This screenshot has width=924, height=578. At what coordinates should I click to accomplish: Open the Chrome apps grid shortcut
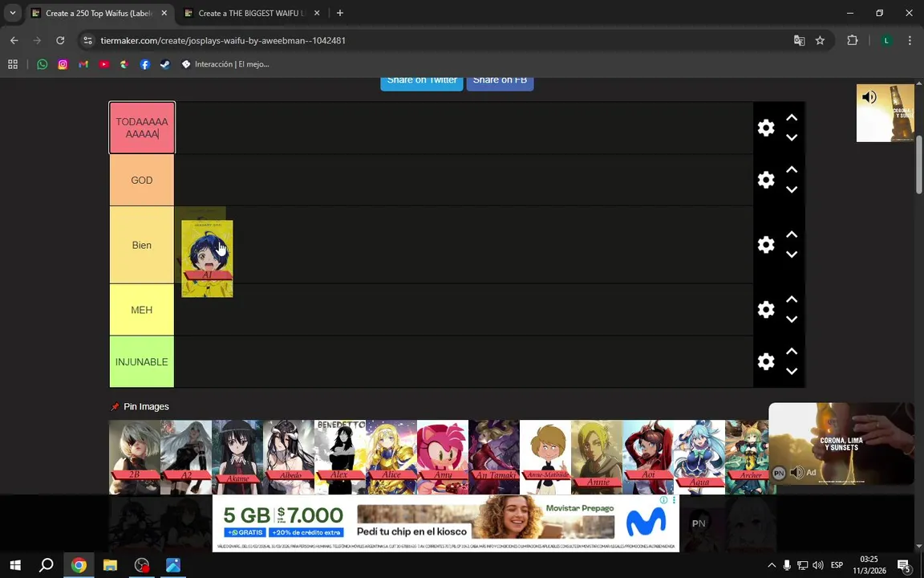click(12, 64)
